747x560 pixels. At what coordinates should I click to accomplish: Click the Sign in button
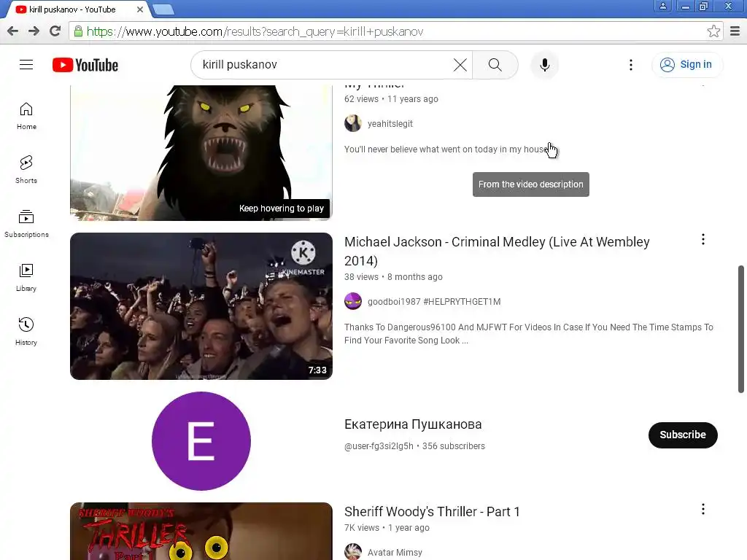[x=686, y=65]
